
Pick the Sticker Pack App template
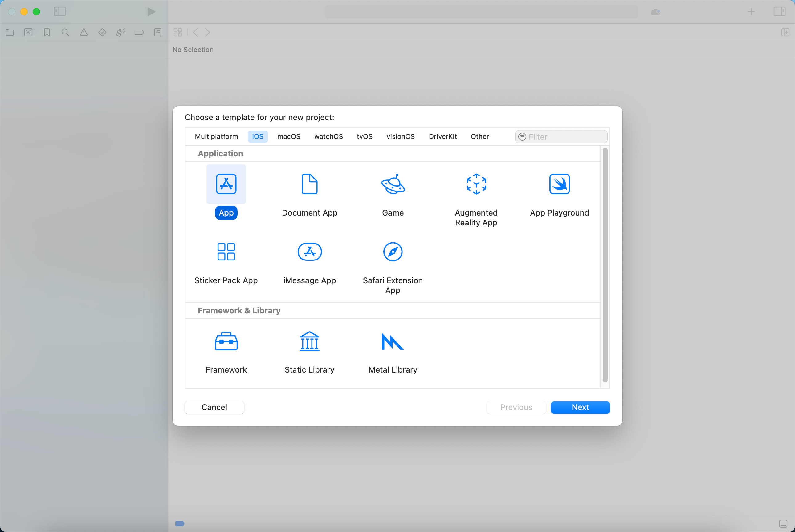[x=226, y=252]
